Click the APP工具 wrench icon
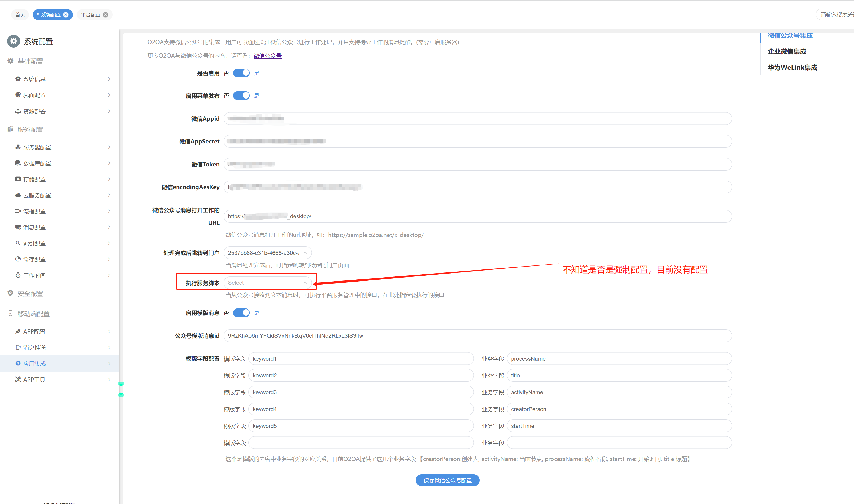 [x=18, y=379]
